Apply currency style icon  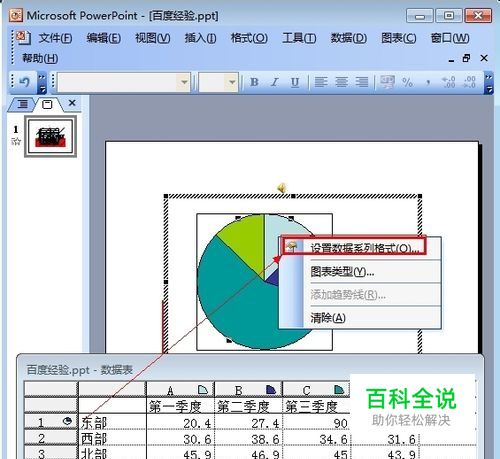pyautogui.click(x=387, y=82)
